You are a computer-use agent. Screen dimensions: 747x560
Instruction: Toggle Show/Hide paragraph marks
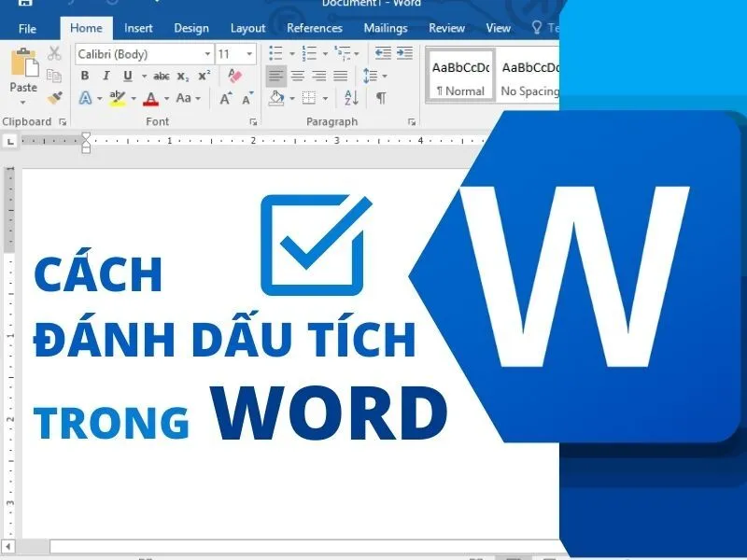tap(380, 98)
